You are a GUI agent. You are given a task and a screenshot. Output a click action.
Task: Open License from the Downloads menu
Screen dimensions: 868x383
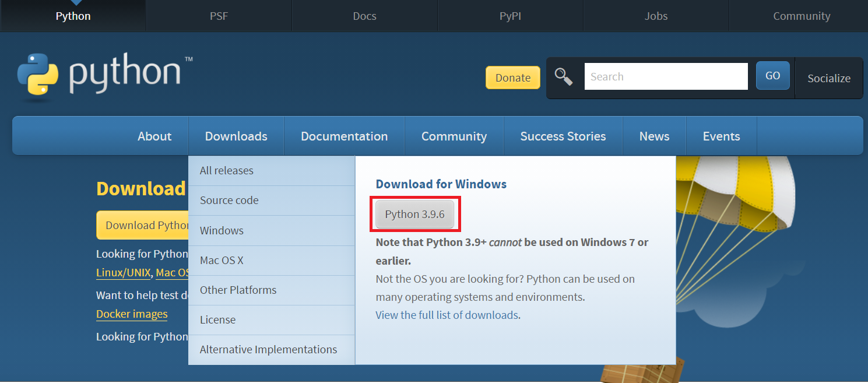[x=272, y=320]
